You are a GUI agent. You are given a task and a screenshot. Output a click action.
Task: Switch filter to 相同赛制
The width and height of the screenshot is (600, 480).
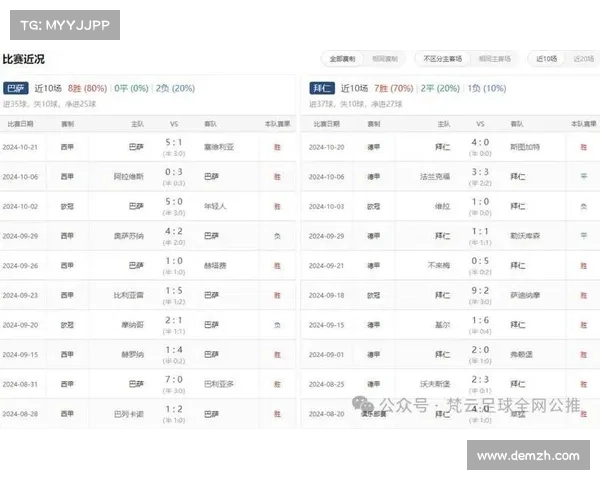coord(385,59)
